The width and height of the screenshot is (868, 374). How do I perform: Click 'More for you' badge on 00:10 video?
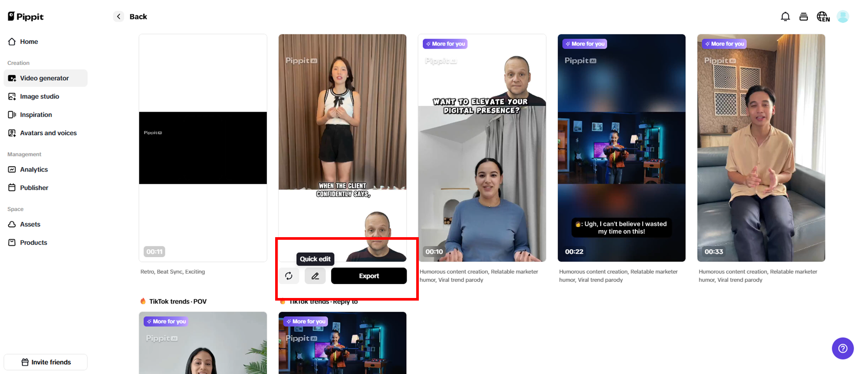point(445,44)
